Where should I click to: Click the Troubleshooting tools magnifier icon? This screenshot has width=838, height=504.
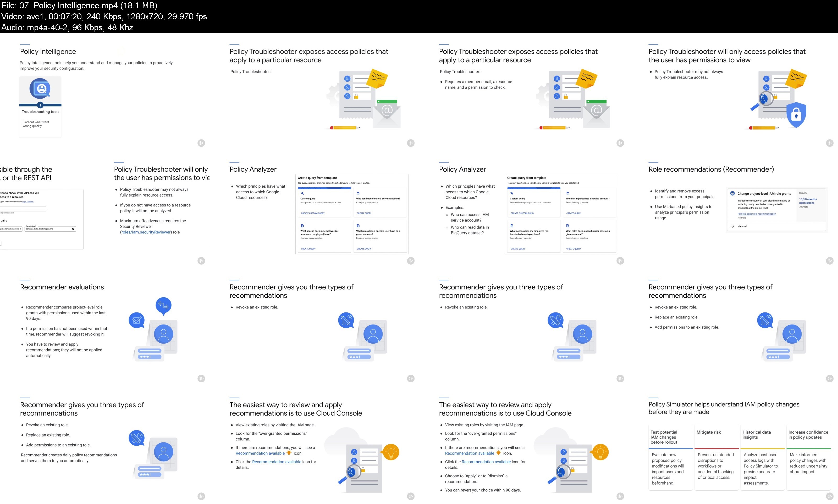pos(40,89)
